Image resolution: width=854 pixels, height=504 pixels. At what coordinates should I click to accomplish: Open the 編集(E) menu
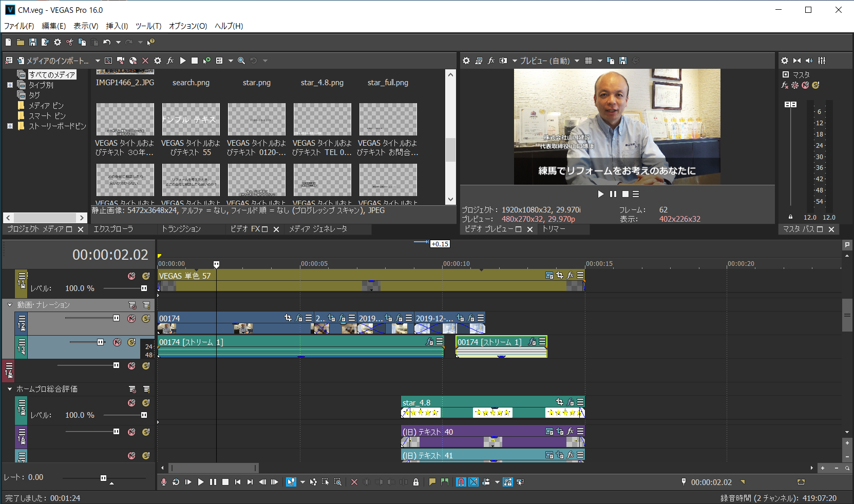point(53,26)
